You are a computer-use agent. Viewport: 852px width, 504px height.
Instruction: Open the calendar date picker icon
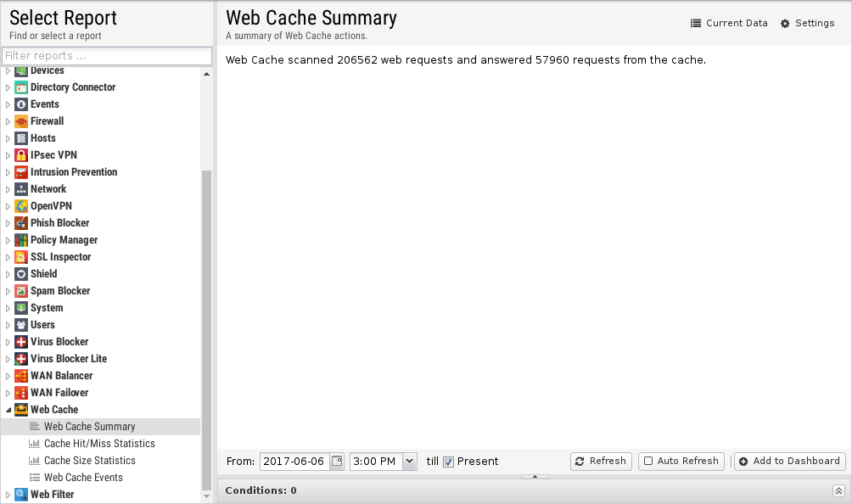click(x=337, y=461)
